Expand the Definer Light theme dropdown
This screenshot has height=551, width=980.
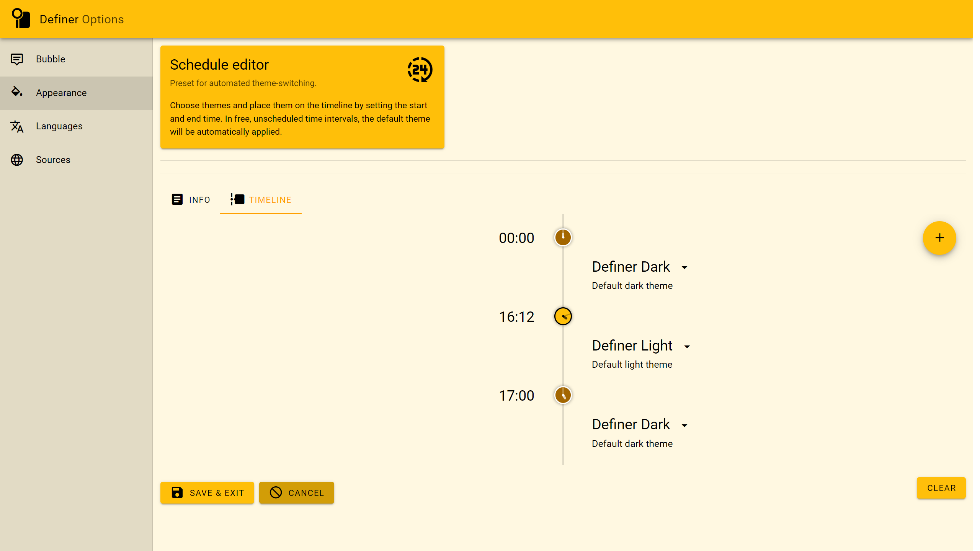tap(687, 347)
